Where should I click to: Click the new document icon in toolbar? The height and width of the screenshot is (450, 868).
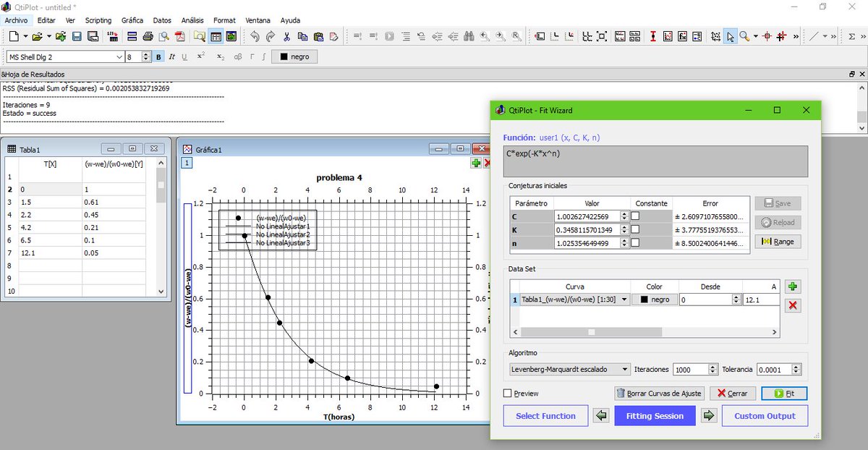coord(14,36)
